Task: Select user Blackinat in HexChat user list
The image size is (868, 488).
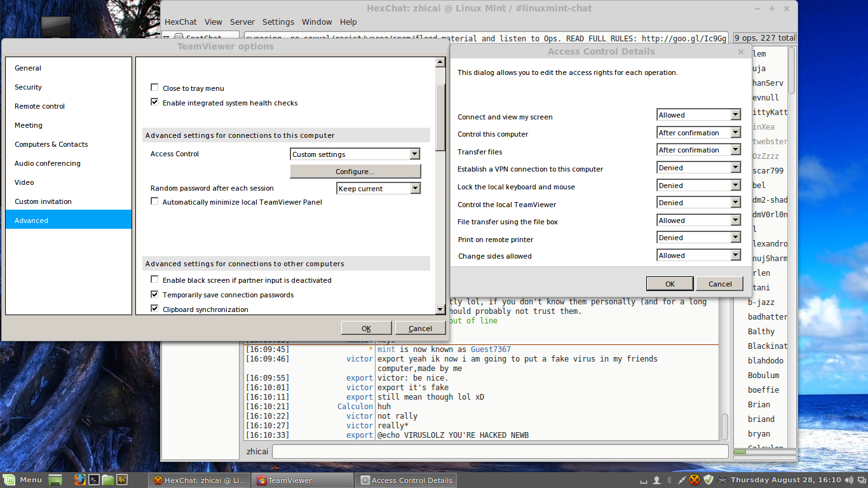Action: [768, 346]
